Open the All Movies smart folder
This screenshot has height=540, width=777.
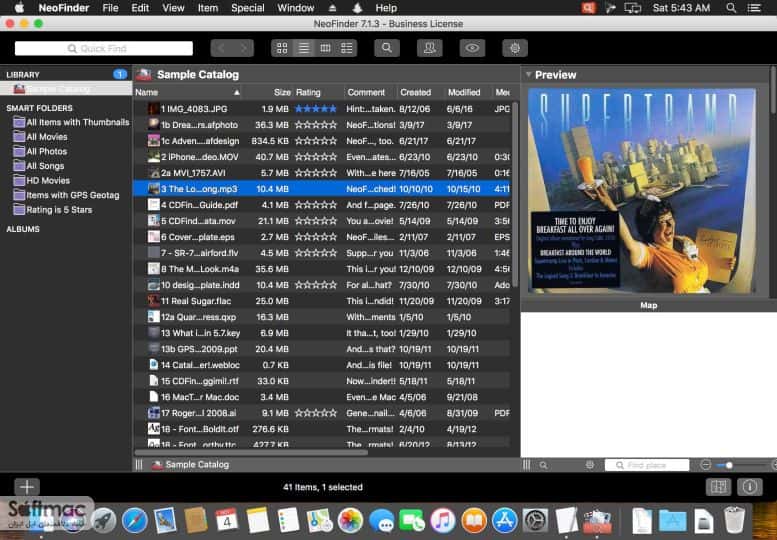41,137
